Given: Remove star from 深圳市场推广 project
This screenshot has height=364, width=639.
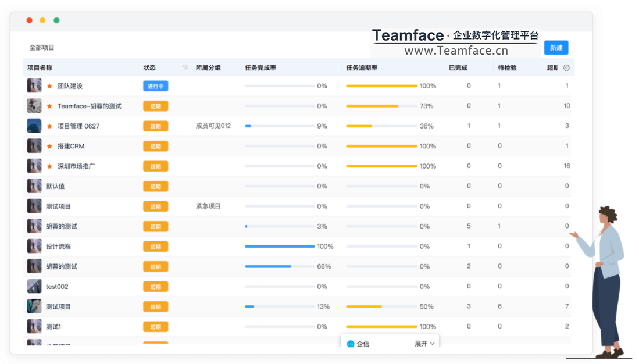Looking at the screenshot, I should coord(50,166).
